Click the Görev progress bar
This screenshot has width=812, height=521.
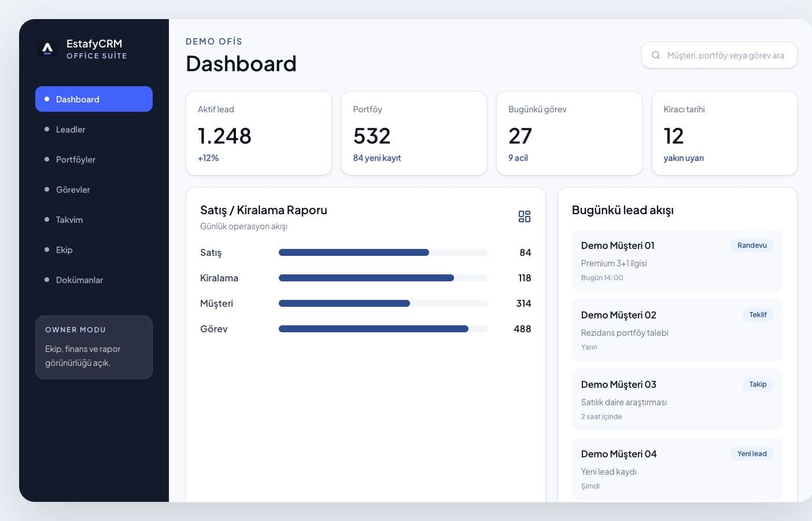[383, 329]
